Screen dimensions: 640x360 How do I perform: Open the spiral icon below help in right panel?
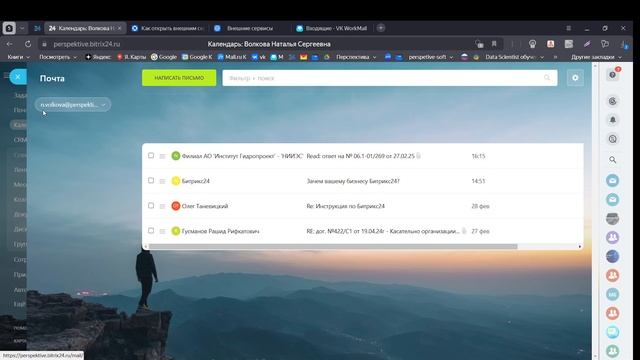(613, 101)
